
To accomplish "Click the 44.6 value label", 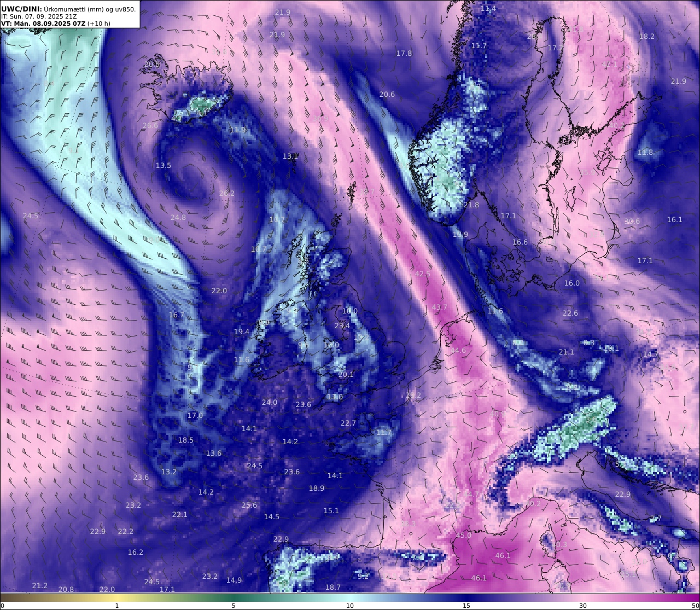I will [x=458, y=350].
